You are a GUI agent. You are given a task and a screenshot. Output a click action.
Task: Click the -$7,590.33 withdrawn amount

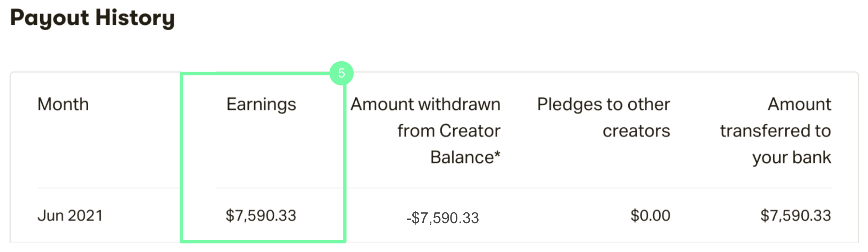point(443,218)
